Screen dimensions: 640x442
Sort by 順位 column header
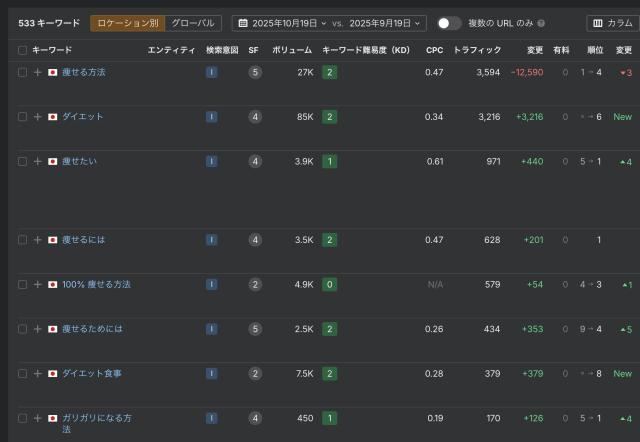pos(595,50)
